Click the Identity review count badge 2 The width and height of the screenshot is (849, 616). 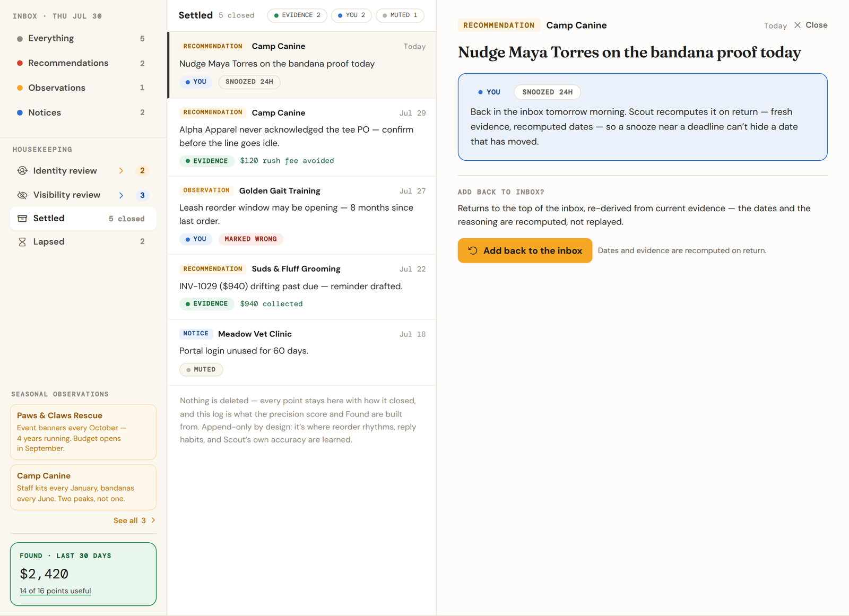[x=142, y=170]
